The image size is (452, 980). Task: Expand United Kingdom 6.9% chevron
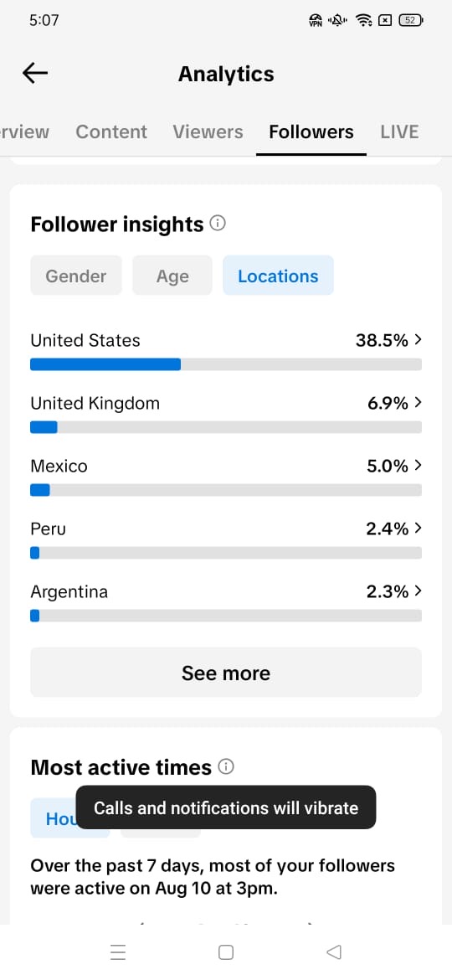point(419,403)
